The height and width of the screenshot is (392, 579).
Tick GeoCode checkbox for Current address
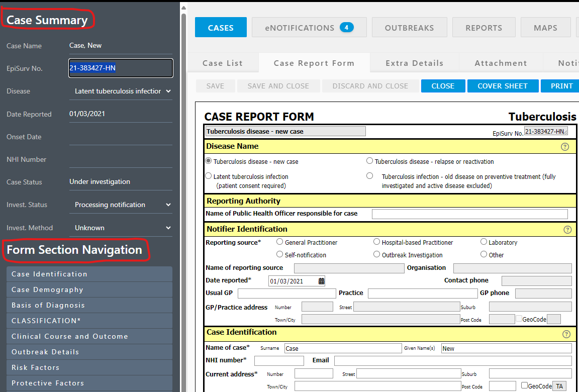(x=524, y=385)
